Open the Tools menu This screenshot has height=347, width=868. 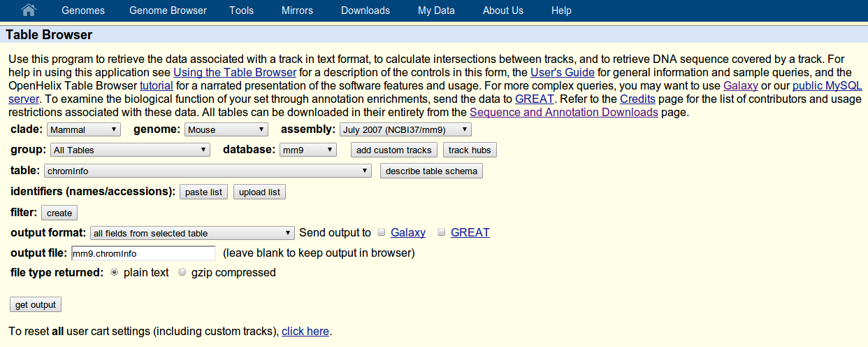pos(241,10)
